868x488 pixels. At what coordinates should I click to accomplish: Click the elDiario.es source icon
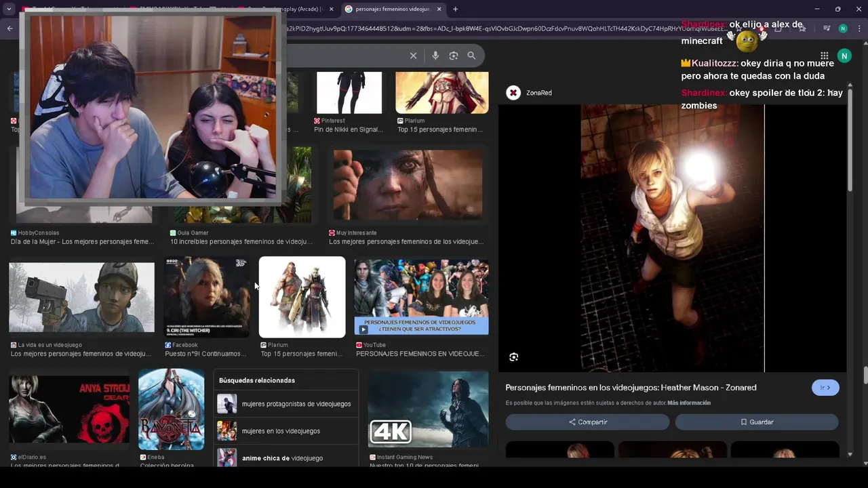(14, 457)
